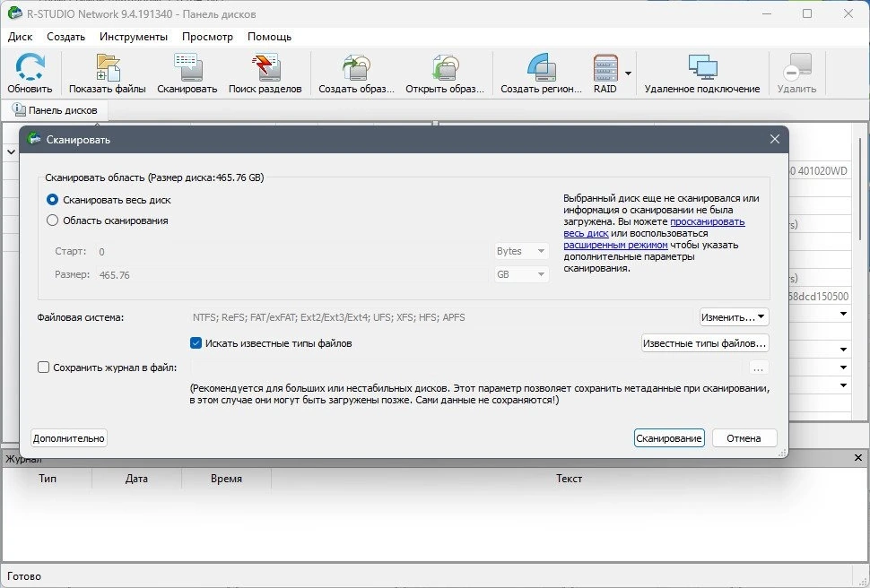The width and height of the screenshot is (870, 588).
Task: Click the Готово status bar text
Action: click(x=24, y=576)
